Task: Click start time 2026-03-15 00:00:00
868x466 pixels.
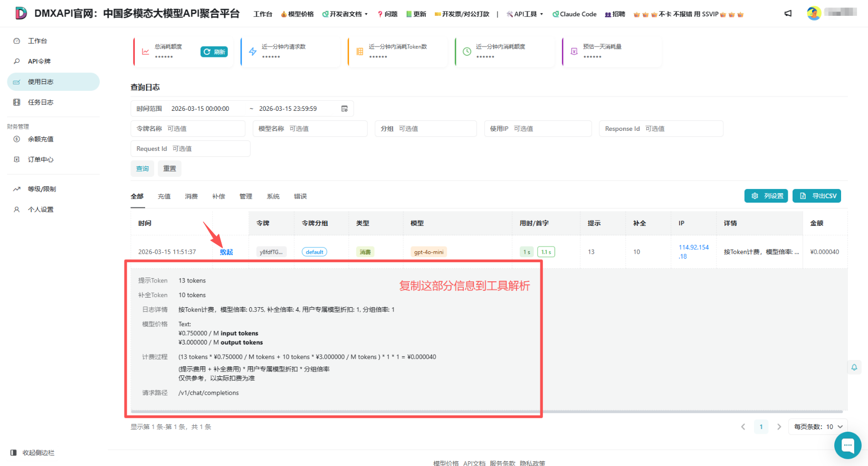Action: [x=201, y=109]
